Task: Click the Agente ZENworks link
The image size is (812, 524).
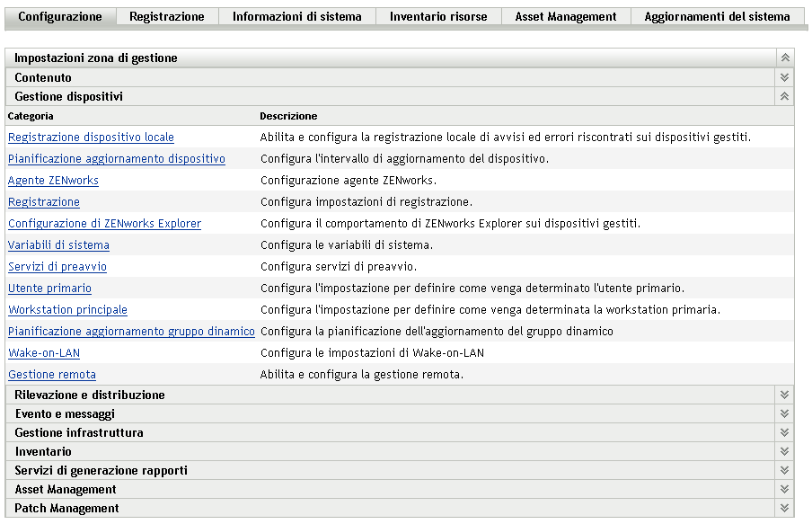Action: 53,181
